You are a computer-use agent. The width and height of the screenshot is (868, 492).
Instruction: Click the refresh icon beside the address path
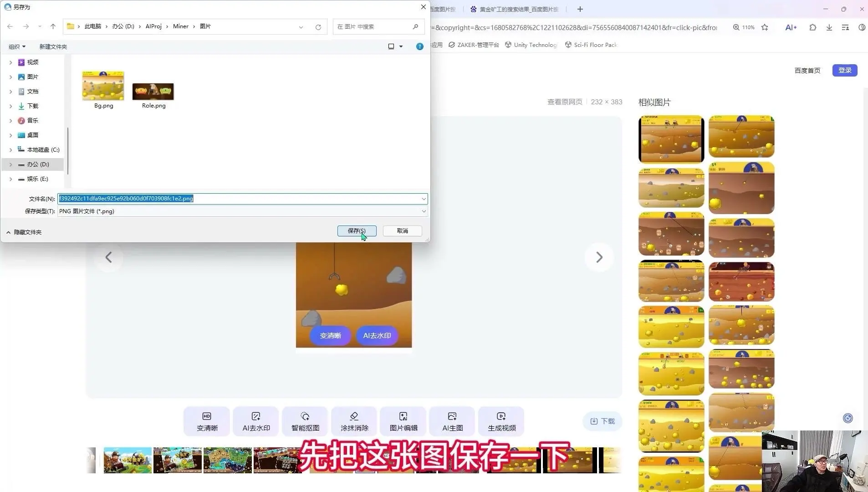(318, 27)
